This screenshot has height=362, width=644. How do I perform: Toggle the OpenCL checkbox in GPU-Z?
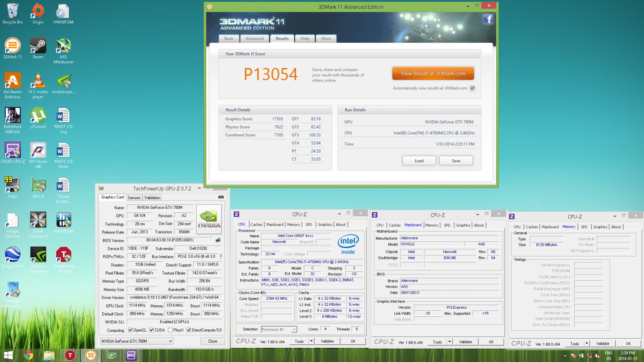click(130, 330)
